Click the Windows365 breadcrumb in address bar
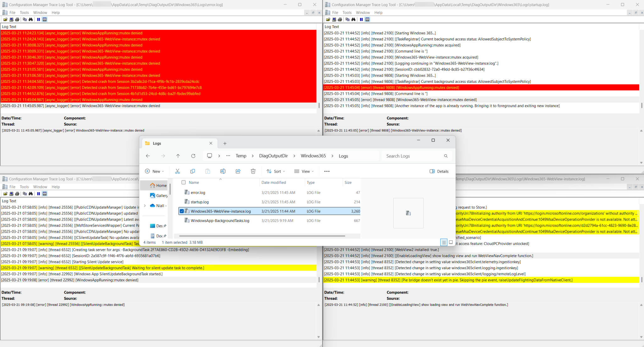 tap(313, 156)
